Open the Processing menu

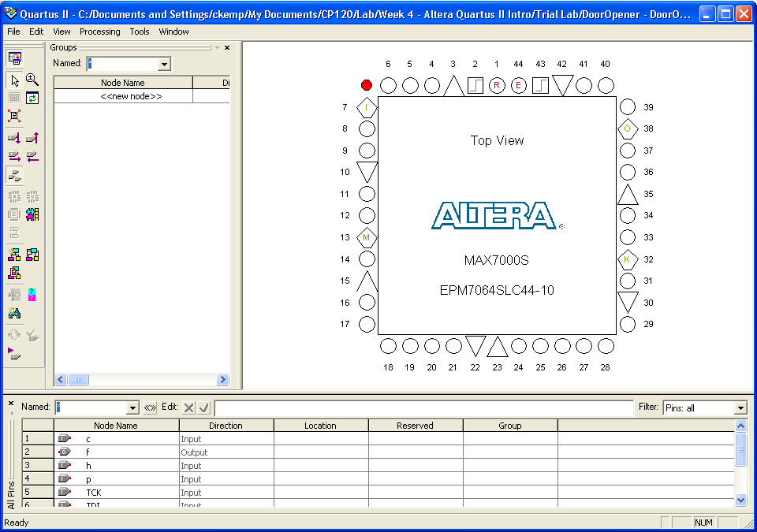click(100, 32)
